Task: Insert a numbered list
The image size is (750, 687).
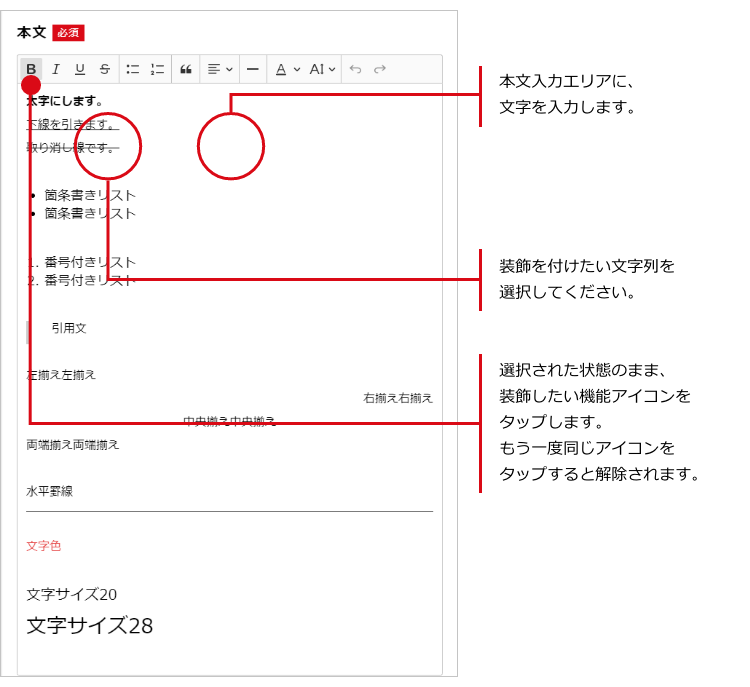Action: [x=157, y=69]
